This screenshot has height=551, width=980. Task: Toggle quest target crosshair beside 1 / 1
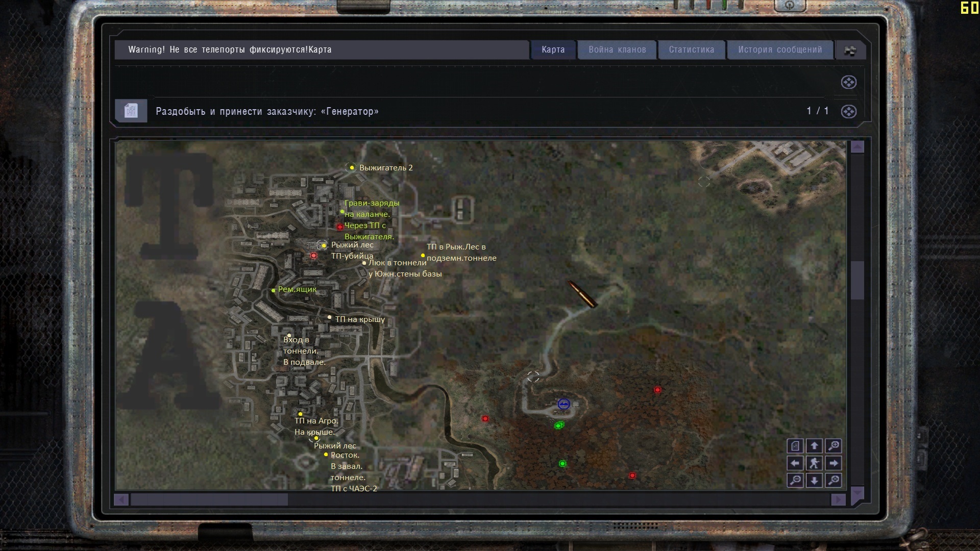tap(848, 111)
